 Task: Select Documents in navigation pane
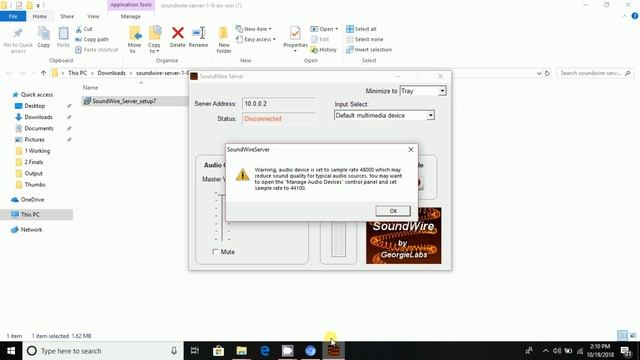(x=39, y=128)
